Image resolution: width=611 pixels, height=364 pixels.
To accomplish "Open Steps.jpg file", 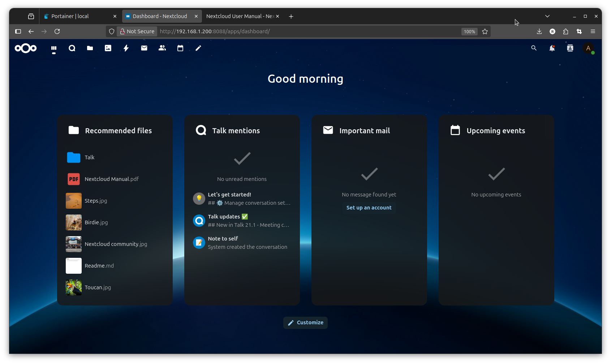I will (x=115, y=201).
